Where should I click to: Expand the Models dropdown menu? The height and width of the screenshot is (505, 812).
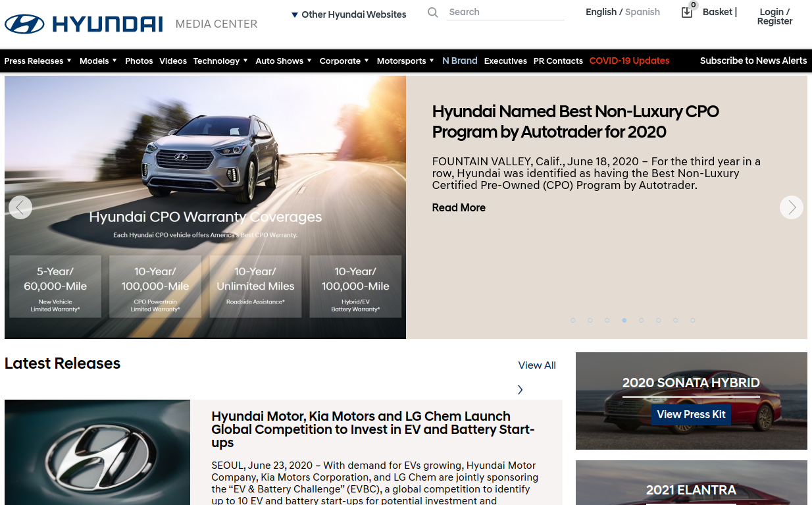(99, 61)
